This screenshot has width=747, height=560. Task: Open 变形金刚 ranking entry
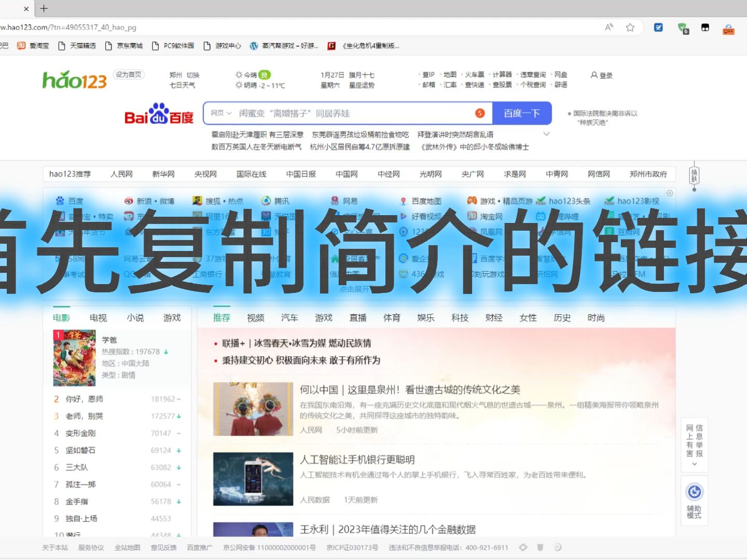click(80, 433)
